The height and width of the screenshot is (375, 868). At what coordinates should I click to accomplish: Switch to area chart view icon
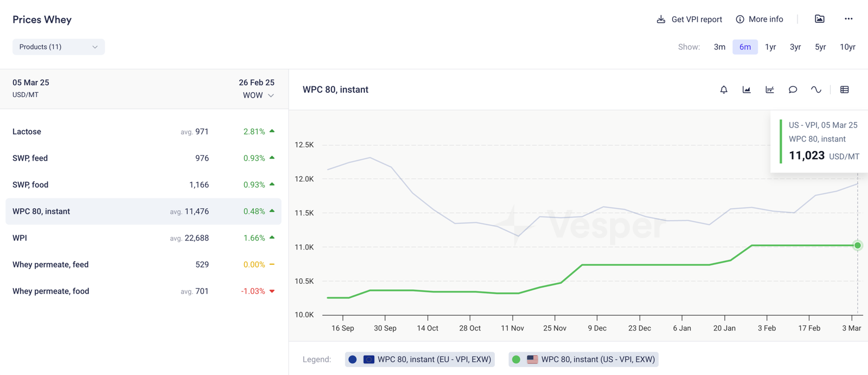click(x=746, y=90)
